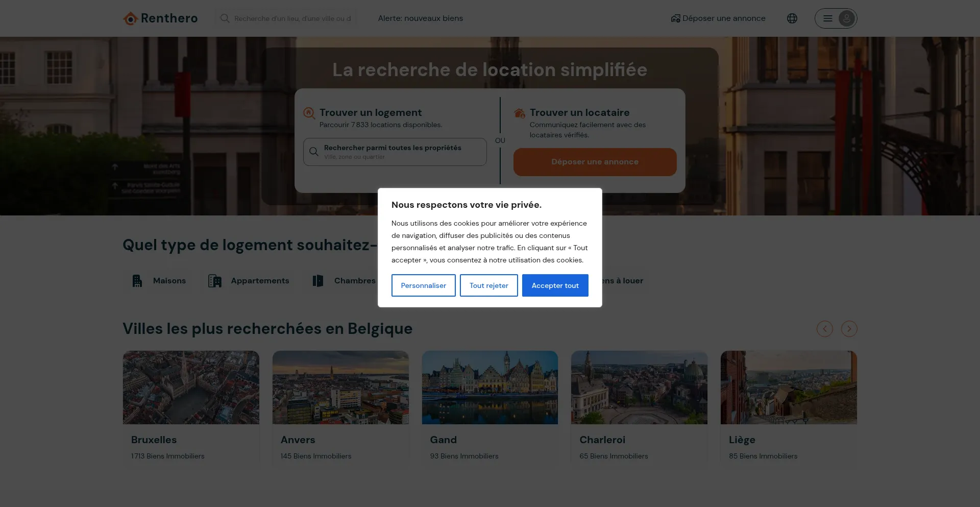Image resolution: width=980 pixels, height=507 pixels.
Task: Open Personnaliser cookie settings
Action: pos(424,285)
